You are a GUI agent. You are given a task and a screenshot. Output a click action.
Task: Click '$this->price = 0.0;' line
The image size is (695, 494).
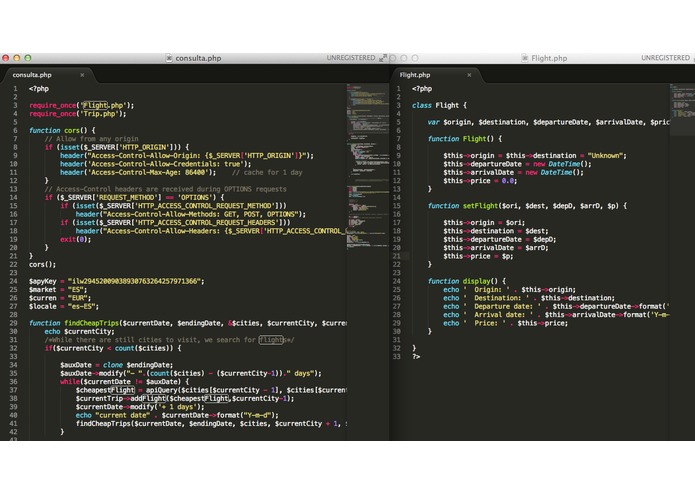(480, 181)
